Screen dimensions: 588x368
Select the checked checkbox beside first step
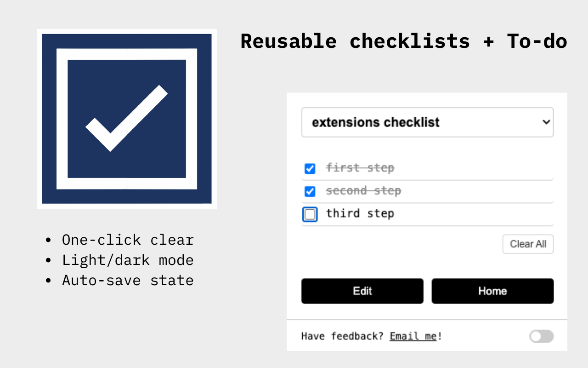[310, 168]
